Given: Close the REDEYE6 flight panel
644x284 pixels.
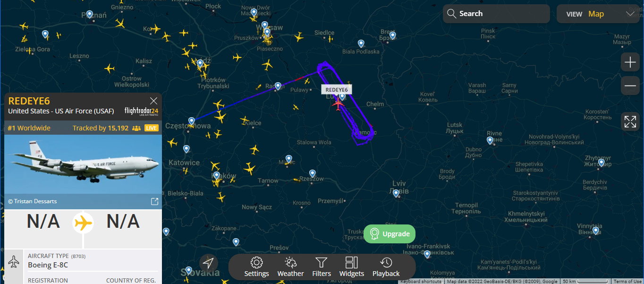Looking at the screenshot, I should click(153, 101).
